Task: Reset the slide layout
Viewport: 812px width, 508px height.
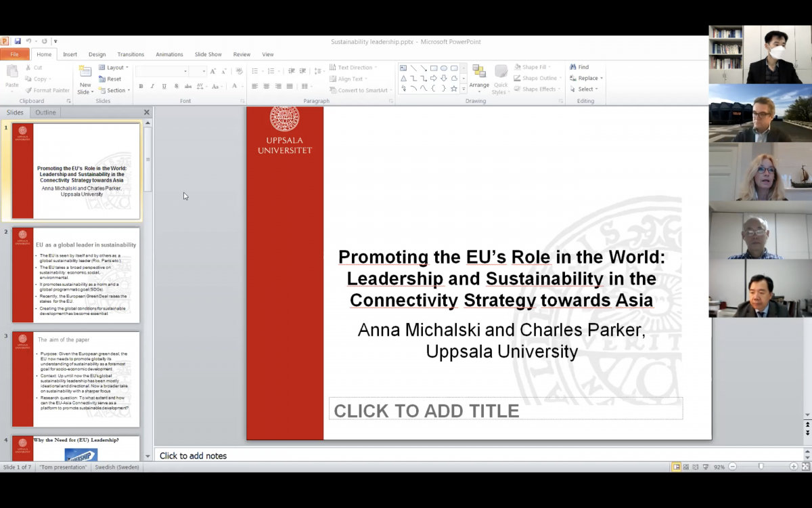Action: click(x=110, y=79)
